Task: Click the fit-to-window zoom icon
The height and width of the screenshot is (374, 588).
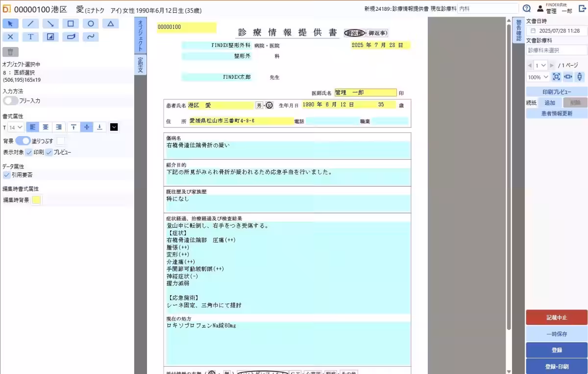Action: coord(556,76)
